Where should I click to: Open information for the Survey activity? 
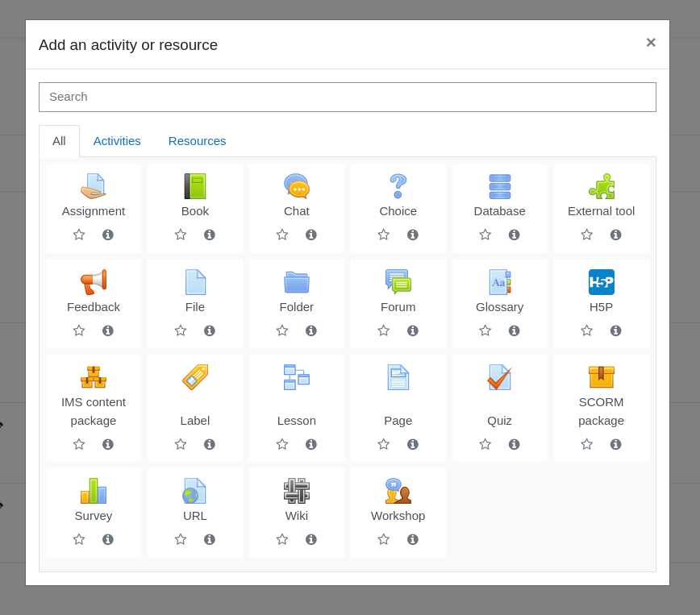pos(108,539)
